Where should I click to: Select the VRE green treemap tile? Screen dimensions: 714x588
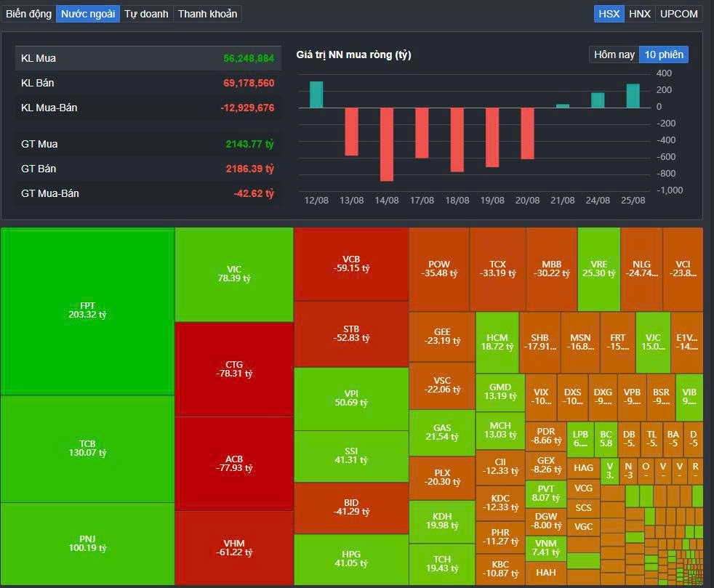[599, 270]
